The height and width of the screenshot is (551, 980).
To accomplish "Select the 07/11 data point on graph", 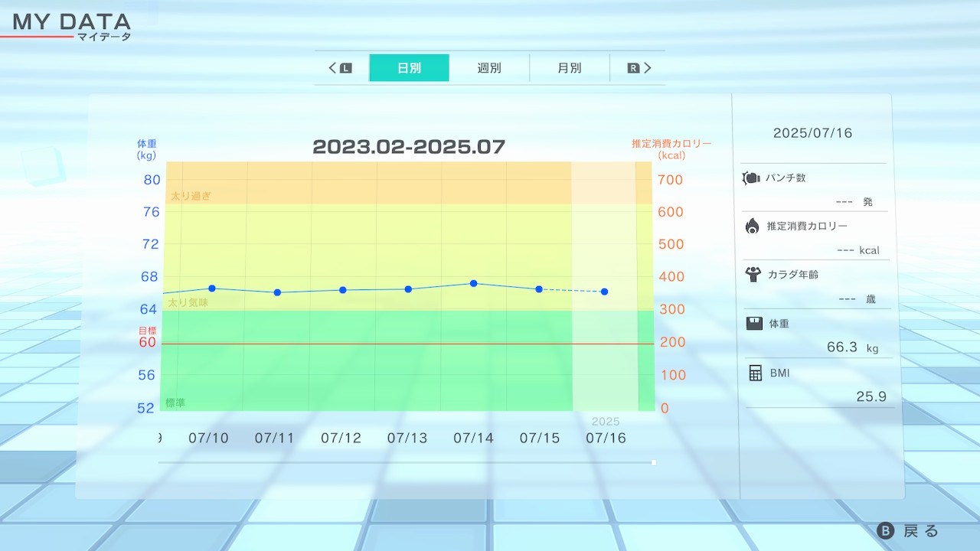I will pyautogui.click(x=277, y=292).
